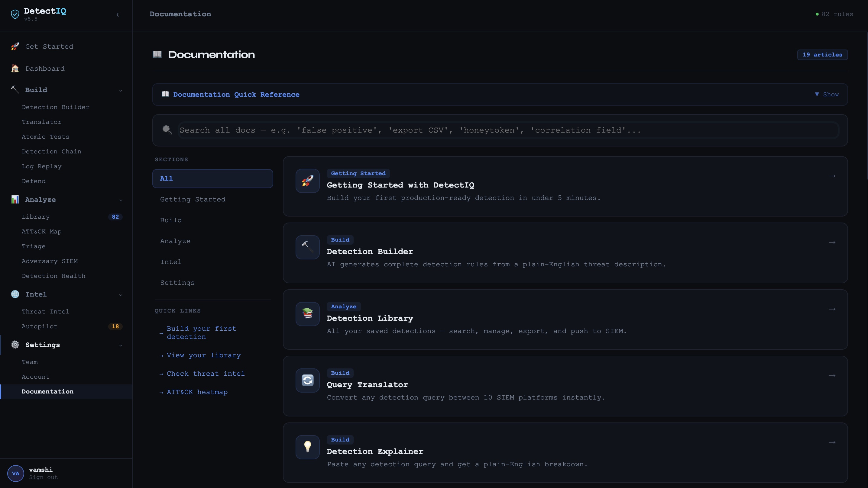Click the refresh icon on Query Translator card
This screenshot has height=488, width=868.
(x=307, y=380)
